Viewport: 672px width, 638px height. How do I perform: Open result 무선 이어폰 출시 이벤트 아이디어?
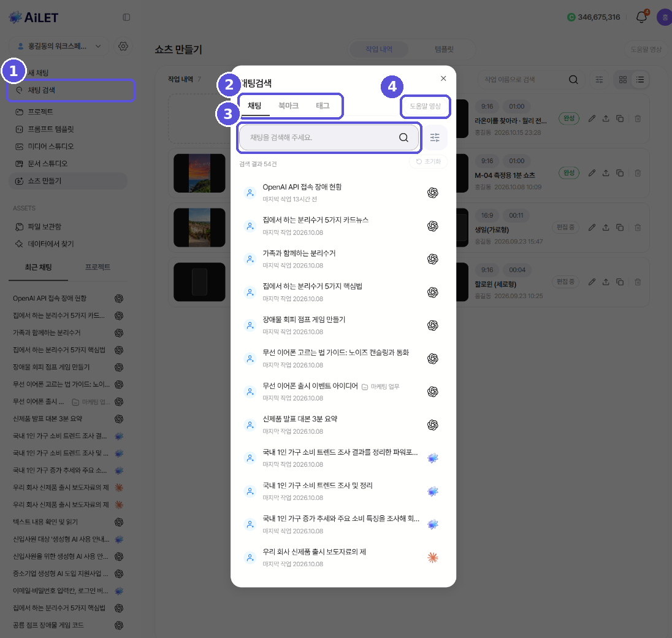pyautogui.click(x=343, y=391)
